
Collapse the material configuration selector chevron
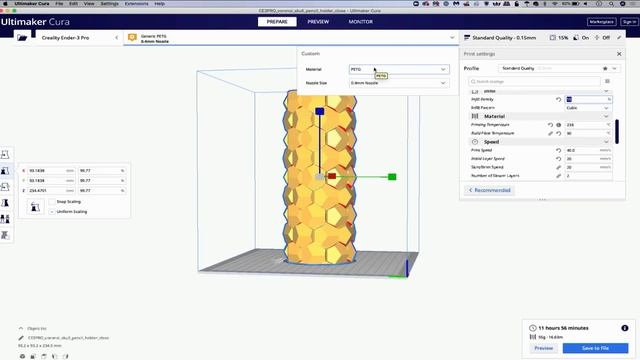[x=452, y=38]
